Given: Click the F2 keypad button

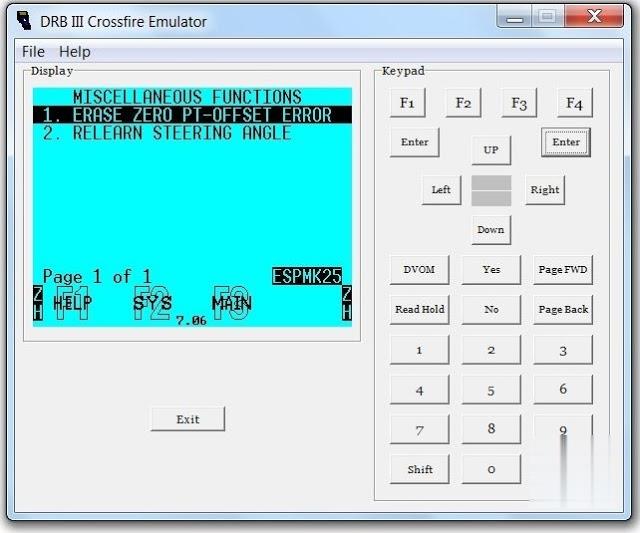Looking at the screenshot, I should (463, 103).
